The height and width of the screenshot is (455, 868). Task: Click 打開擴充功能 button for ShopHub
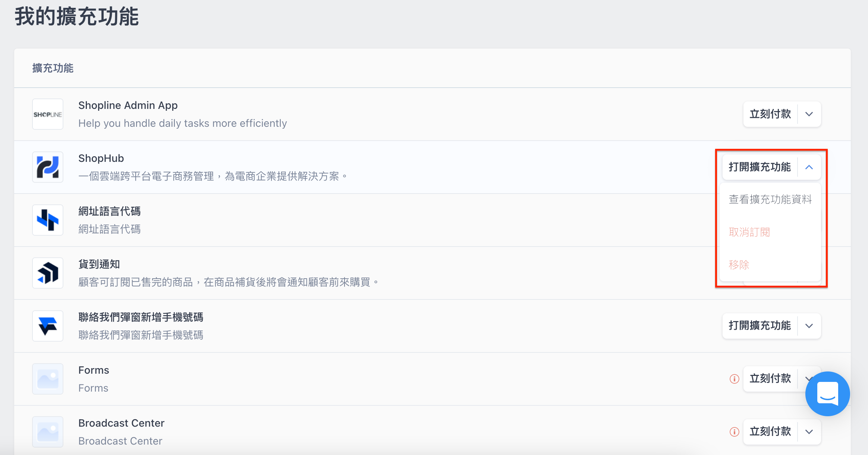tap(759, 167)
